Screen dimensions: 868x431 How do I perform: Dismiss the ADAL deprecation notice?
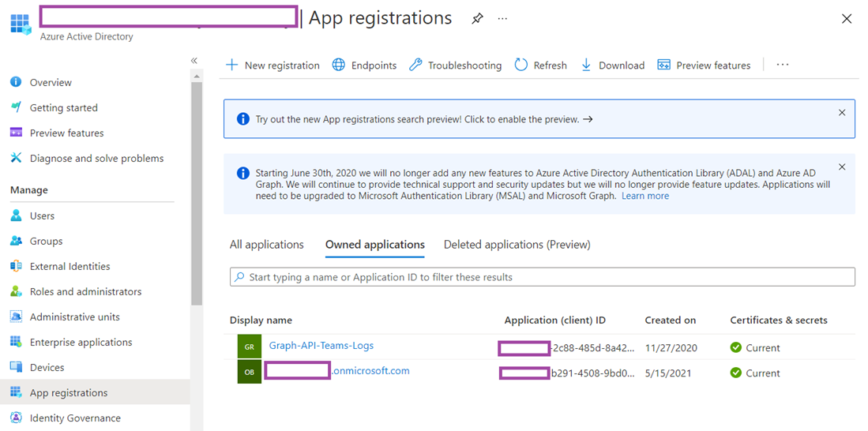[x=842, y=167]
